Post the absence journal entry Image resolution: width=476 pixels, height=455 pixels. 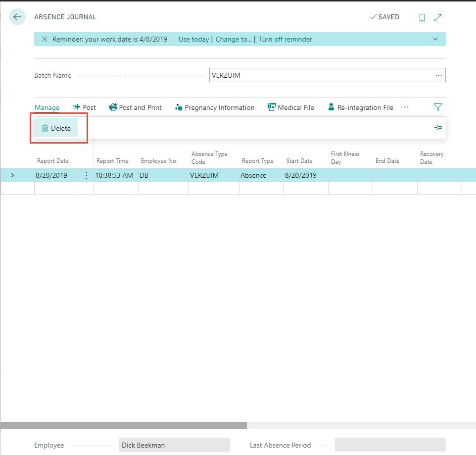[x=84, y=107]
